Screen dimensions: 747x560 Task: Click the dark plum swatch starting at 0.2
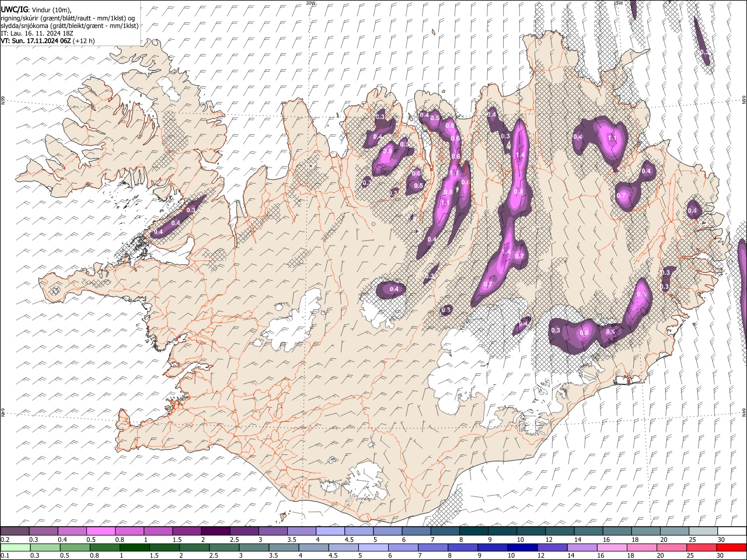(15, 531)
